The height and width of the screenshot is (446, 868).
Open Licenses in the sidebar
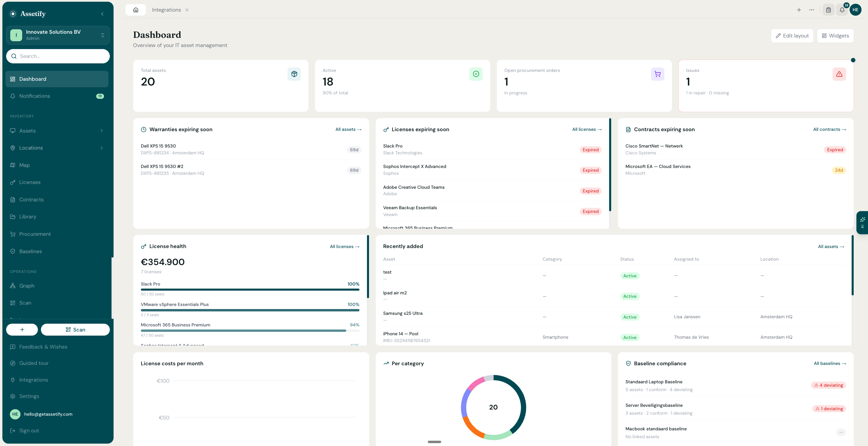pos(57,182)
